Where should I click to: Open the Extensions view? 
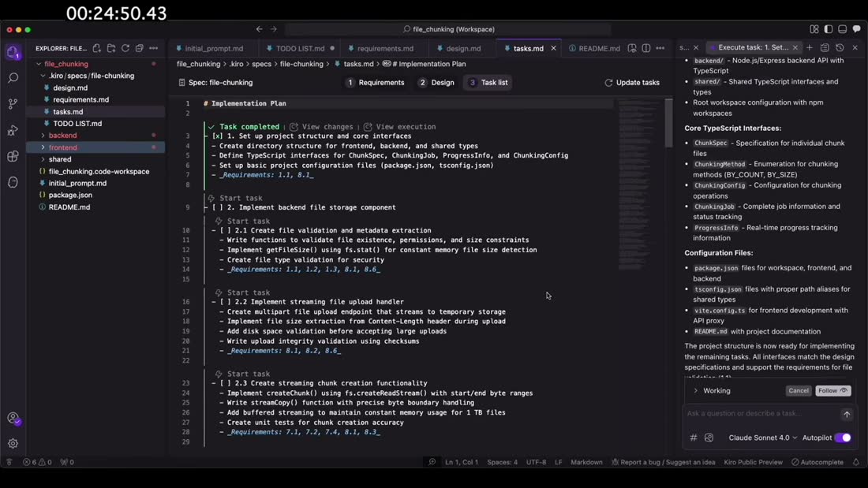pyautogui.click(x=13, y=156)
